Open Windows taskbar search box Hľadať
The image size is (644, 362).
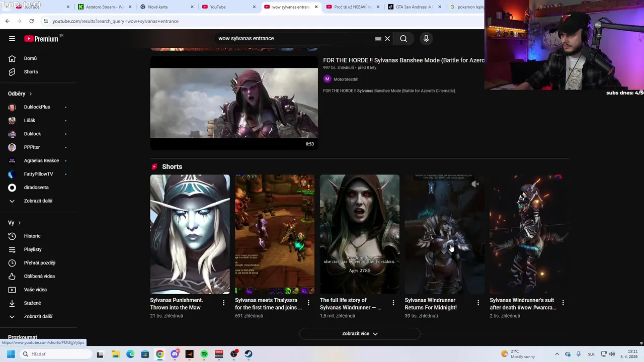click(55, 354)
